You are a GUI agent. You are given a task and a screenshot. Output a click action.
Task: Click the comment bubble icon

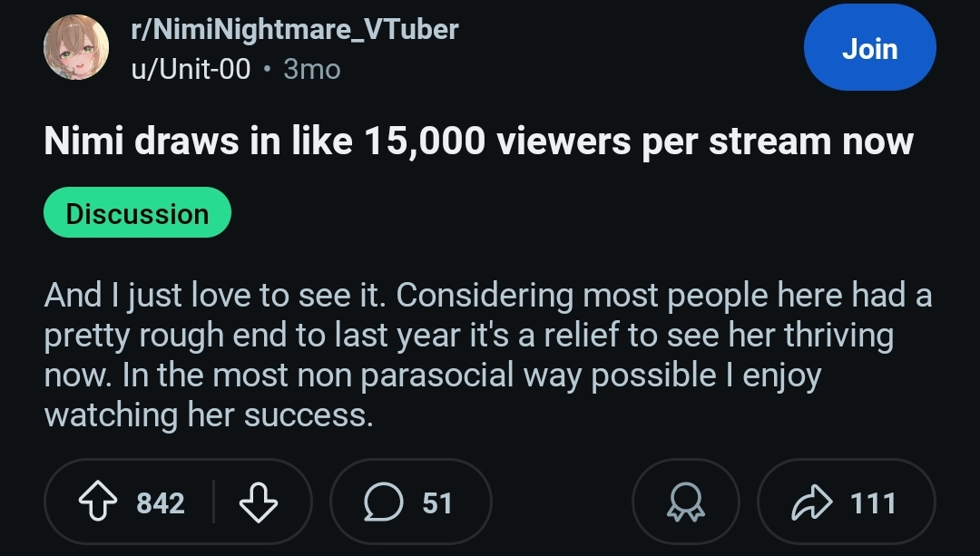[381, 503]
